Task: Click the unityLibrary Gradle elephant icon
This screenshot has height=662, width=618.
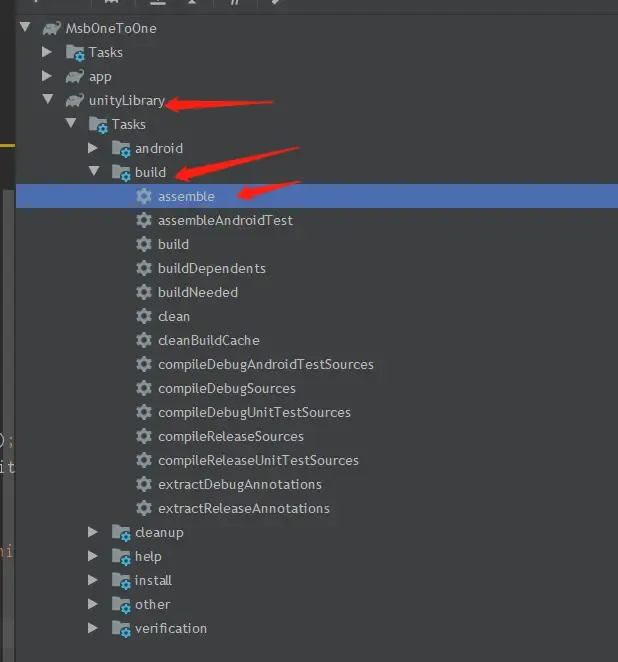Action: click(74, 100)
